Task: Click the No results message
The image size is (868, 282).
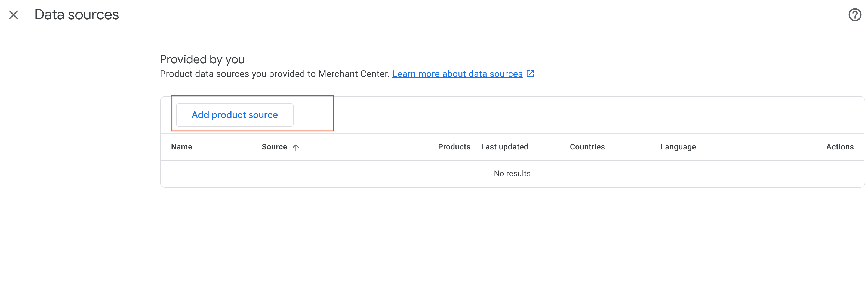Action: coord(512,173)
